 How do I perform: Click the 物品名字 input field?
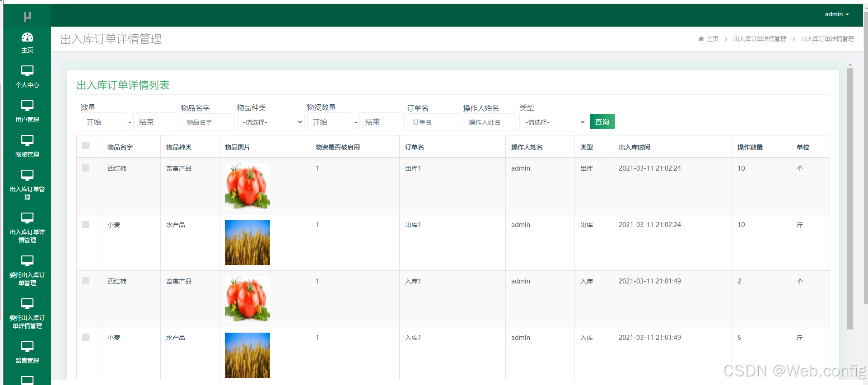(x=208, y=122)
